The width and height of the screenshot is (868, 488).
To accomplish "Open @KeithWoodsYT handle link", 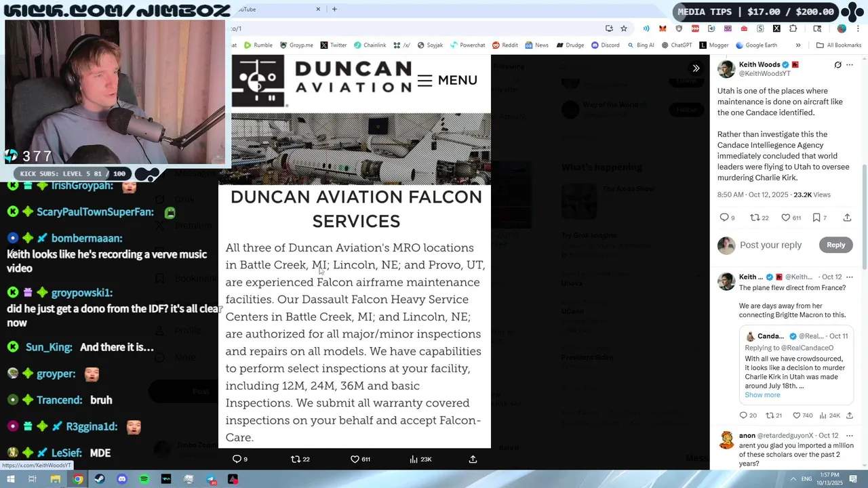I will pos(764,73).
